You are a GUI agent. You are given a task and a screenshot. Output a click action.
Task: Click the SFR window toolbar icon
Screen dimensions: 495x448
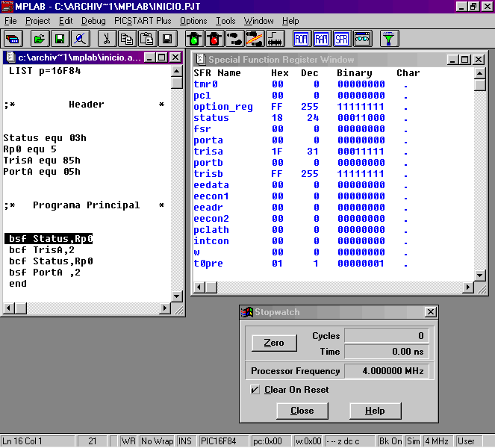(342, 38)
